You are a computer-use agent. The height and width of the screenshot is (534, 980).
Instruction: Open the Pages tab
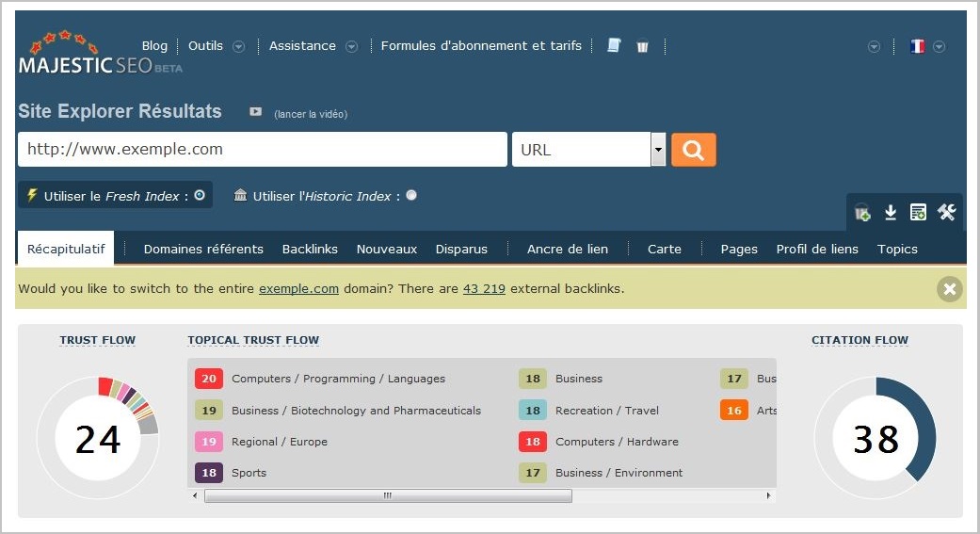[x=739, y=249]
